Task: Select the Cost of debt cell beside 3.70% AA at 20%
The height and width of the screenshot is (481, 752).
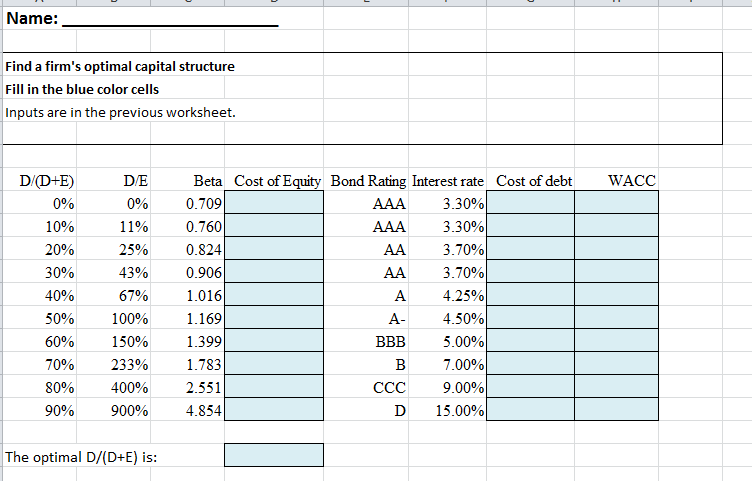Action: [530, 248]
